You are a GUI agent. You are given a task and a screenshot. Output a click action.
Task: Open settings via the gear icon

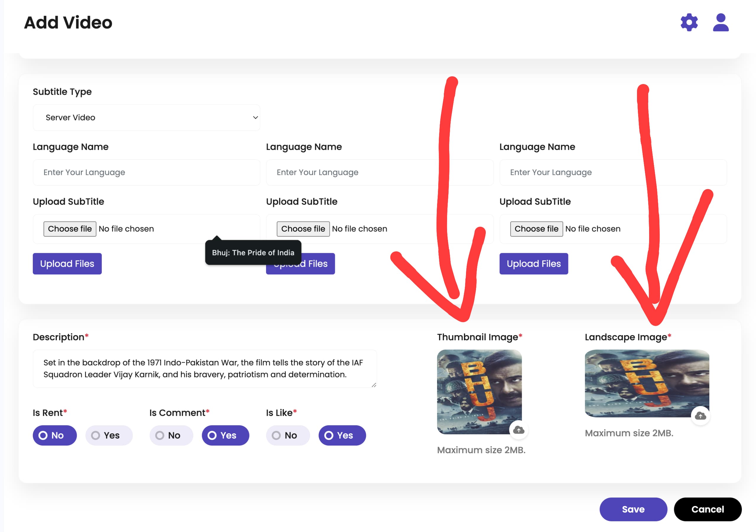pyautogui.click(x=689, y=22)
